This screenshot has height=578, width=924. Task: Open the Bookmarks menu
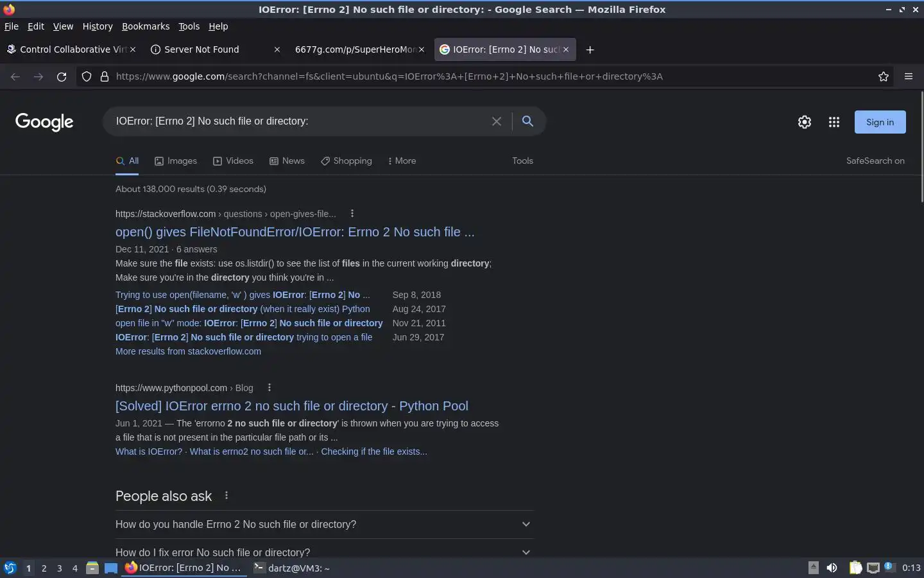point(146,26)
